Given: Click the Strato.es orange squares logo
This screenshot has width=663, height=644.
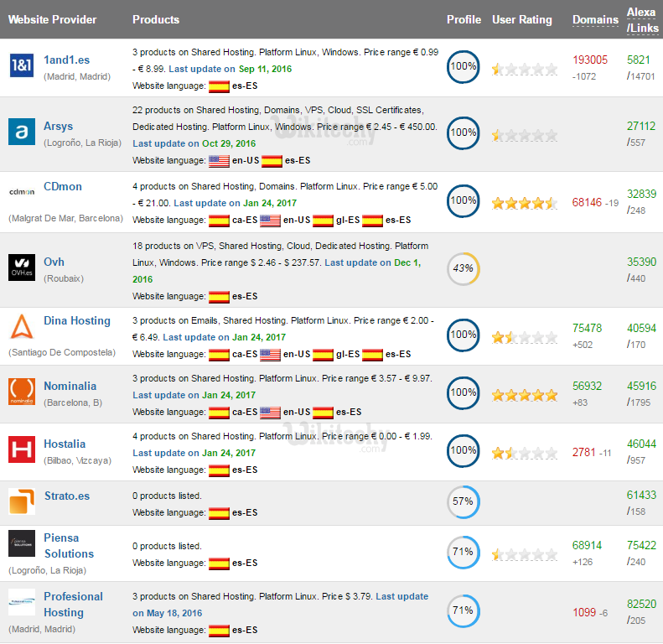Looking at the screenshot, I should [x=22, y=501].
